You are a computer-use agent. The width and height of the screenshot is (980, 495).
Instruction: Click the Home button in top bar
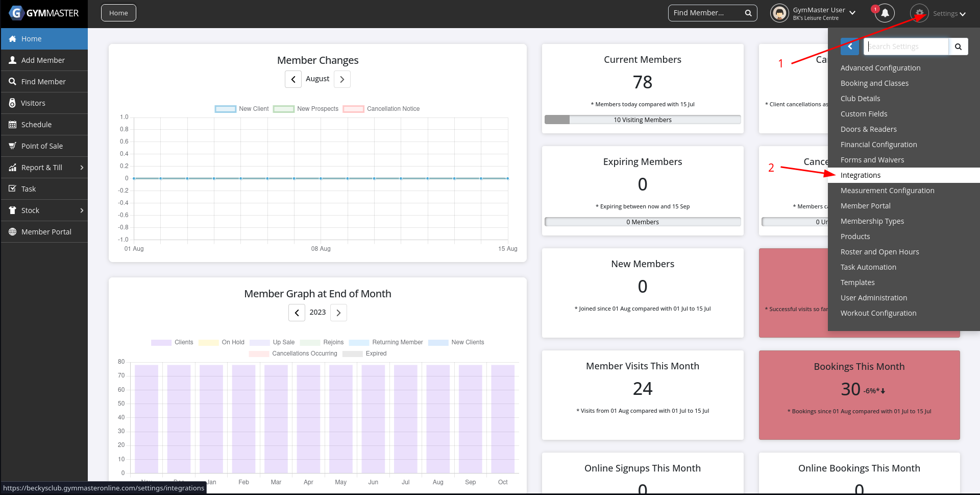tap(118, 13)
